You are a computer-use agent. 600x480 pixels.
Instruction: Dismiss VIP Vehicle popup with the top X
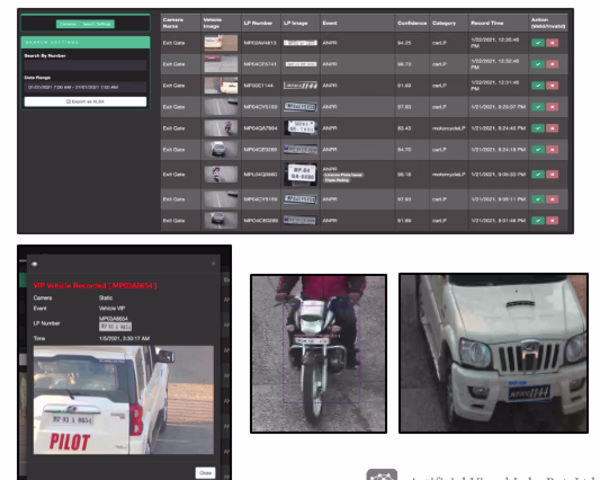[x=214, y=263]
